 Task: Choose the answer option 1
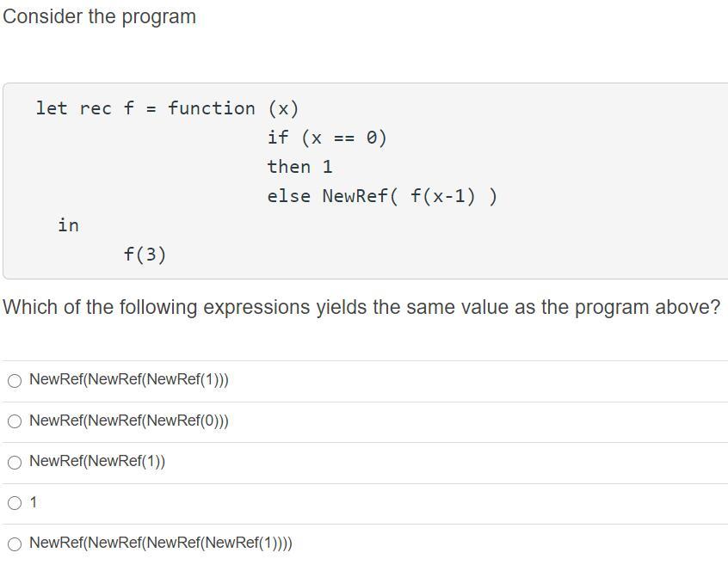15,502
